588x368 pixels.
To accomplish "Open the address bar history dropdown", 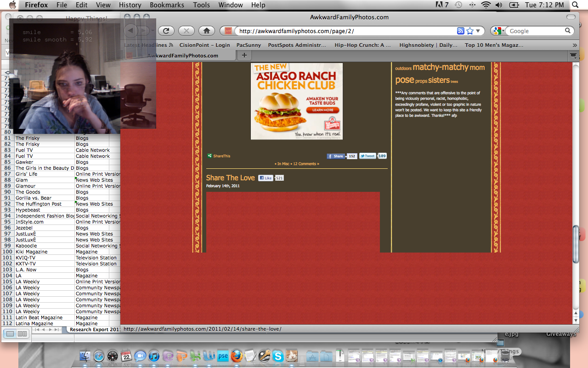I will pyautogui.click(x=478, y=31).
